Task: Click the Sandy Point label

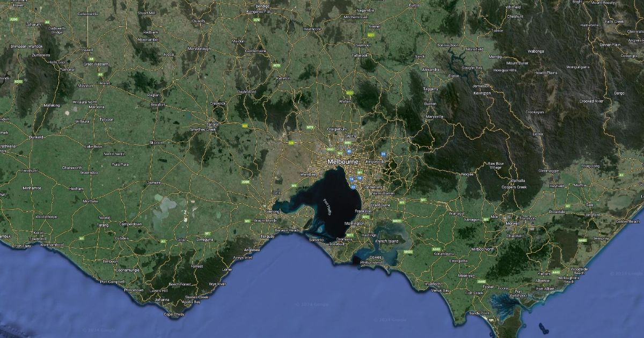Action: click(479, 313)
